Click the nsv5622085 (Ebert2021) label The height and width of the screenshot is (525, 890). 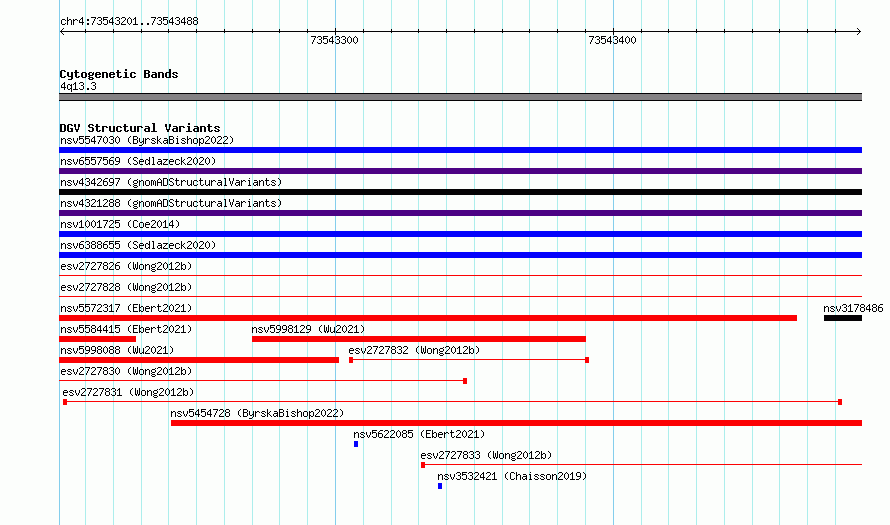419,434
